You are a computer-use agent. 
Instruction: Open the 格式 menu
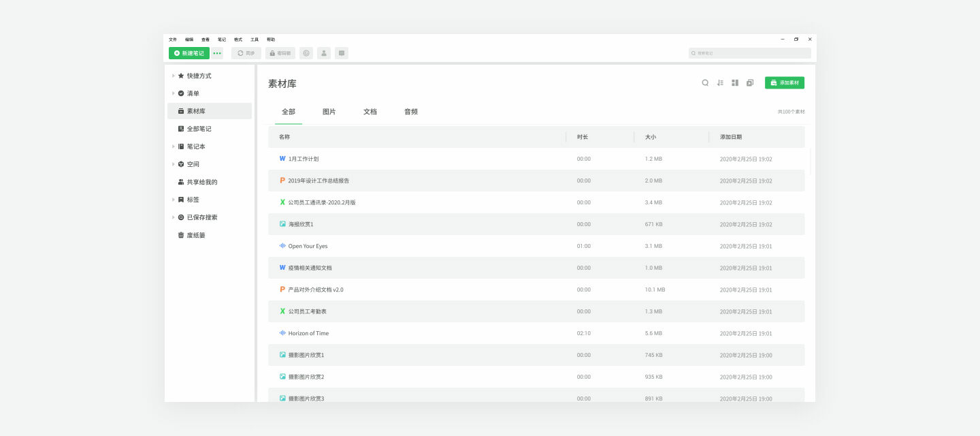[x=238, y=40]
